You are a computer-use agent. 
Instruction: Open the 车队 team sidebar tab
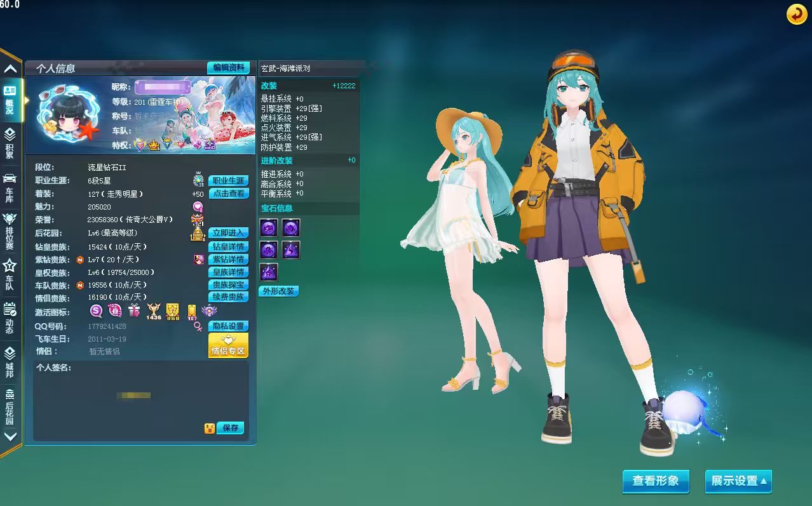click(10, 274)
